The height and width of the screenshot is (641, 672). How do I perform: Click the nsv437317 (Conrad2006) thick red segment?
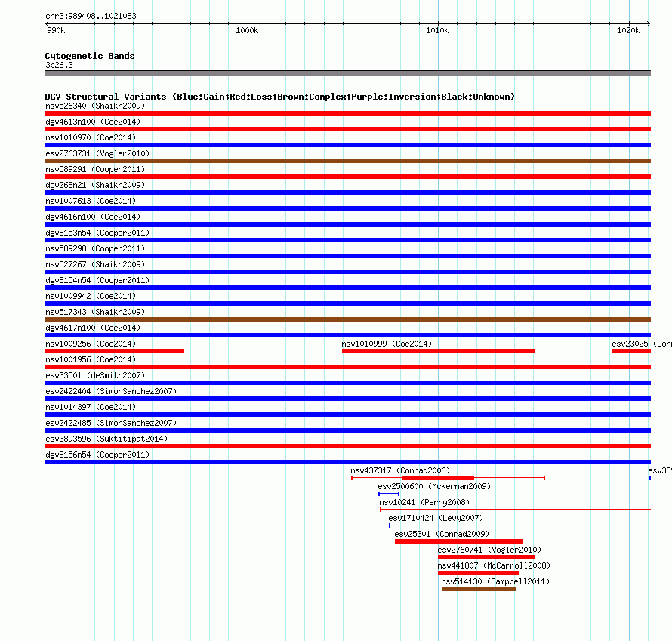438,478
